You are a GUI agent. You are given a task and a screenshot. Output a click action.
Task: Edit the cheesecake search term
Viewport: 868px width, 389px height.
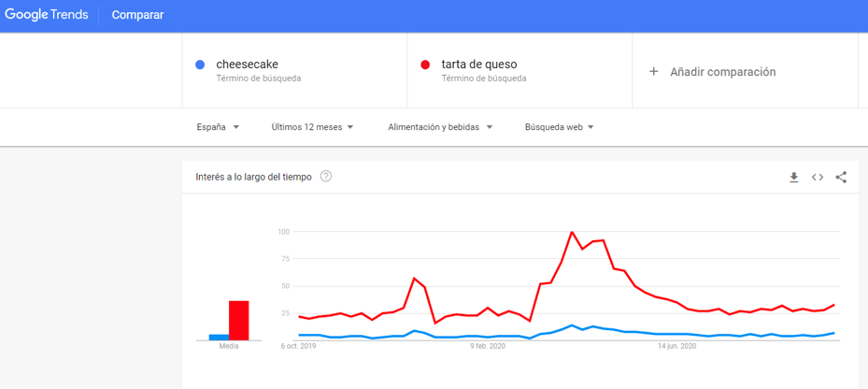click(x=248, y=65)
